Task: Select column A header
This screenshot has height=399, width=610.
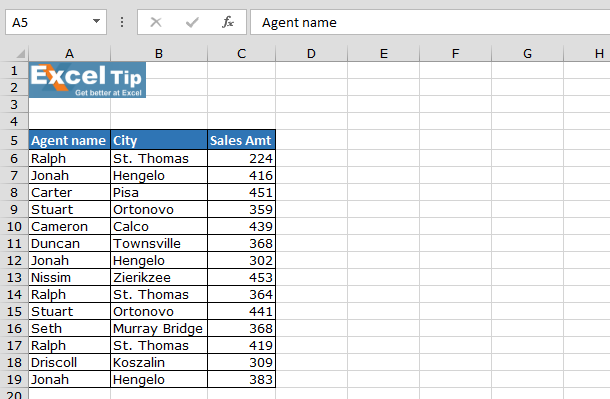Action: [x=70, y=53]
